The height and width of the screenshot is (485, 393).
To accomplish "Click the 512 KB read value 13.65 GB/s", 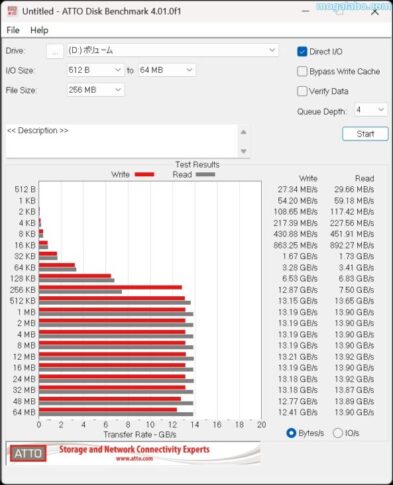I will (354, 301).
